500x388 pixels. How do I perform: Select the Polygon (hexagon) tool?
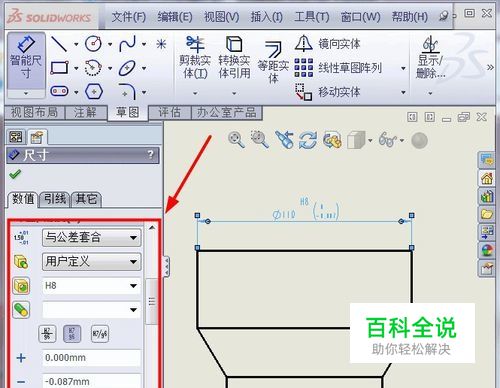(94, 91)
